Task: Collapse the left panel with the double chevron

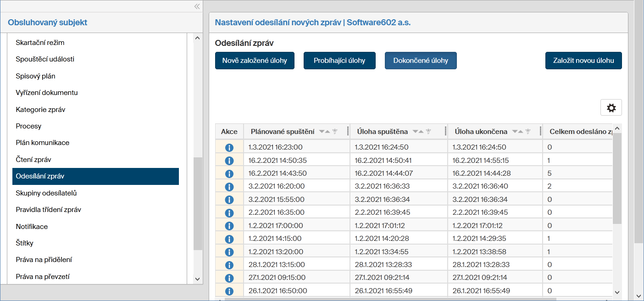Action: 197,6
